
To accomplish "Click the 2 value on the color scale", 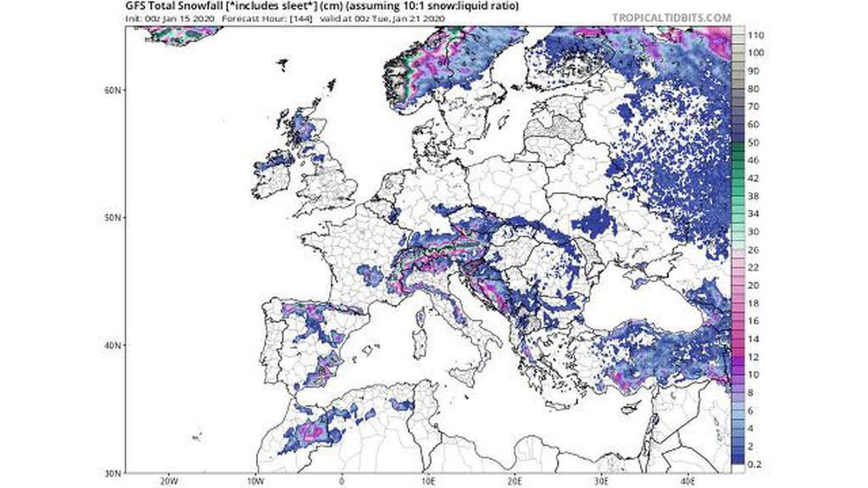I will coord(751,446).
